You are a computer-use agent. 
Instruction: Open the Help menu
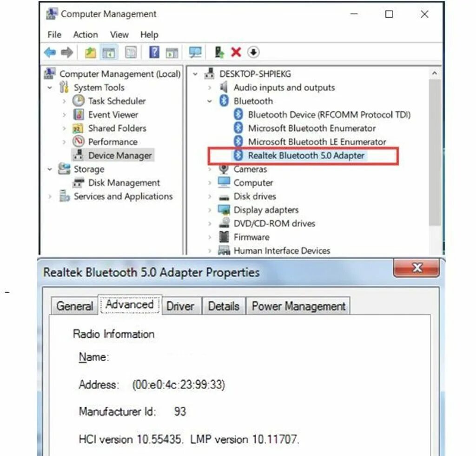point(149,34)
